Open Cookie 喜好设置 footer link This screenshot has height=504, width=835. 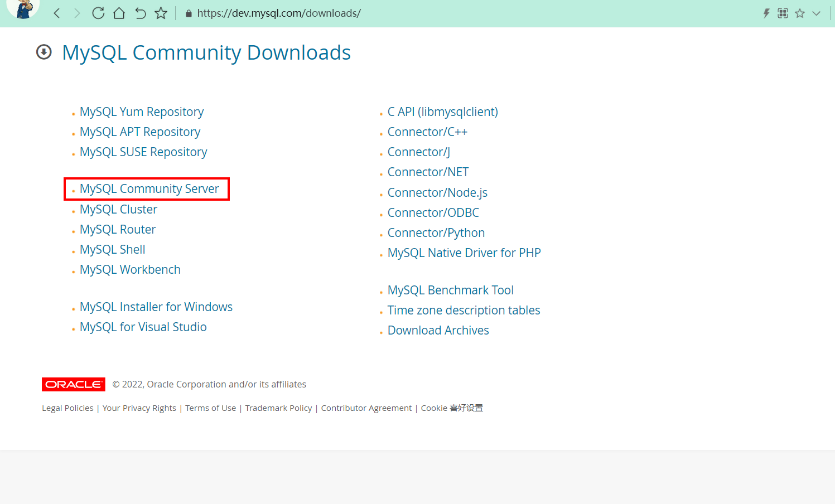452,408
